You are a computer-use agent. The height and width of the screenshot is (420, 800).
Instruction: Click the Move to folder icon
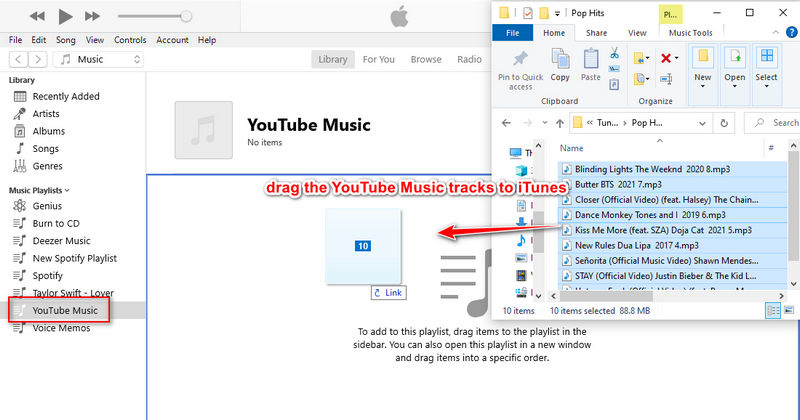tap(639, 58)
